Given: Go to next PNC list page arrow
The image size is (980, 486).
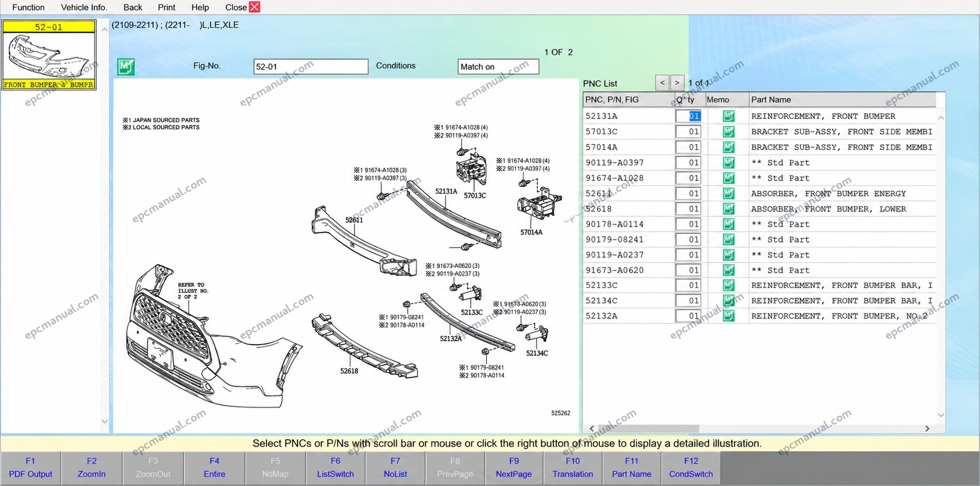Looking at the screenshot, I should [677, 83].
